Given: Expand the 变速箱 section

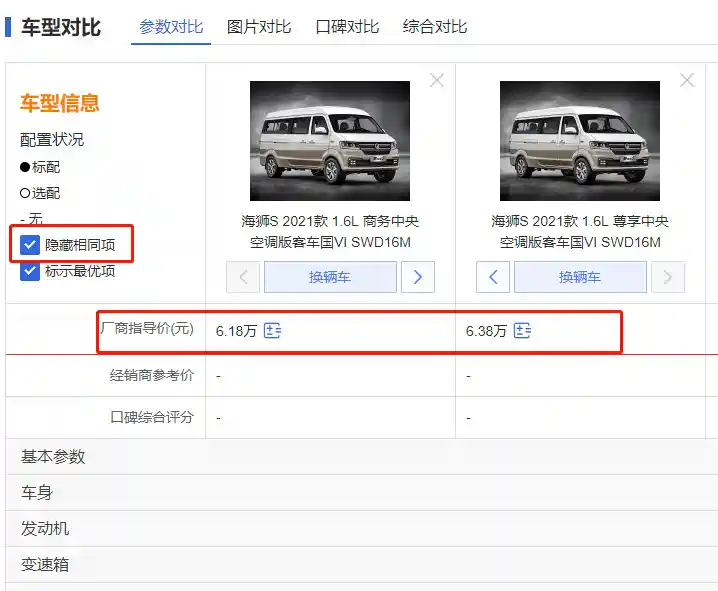Looking at the screenshot, I should [x=45, y=565].
